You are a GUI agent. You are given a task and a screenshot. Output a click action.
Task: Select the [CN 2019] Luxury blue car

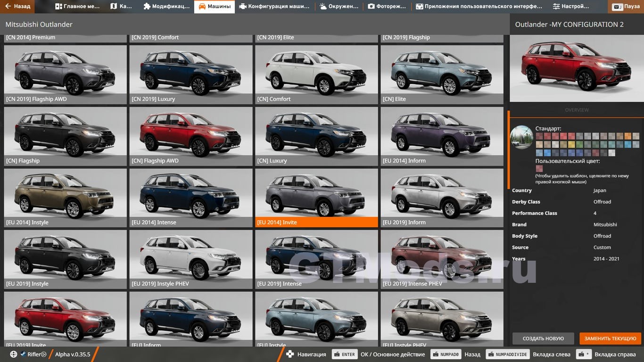click(x=191, y=74)
